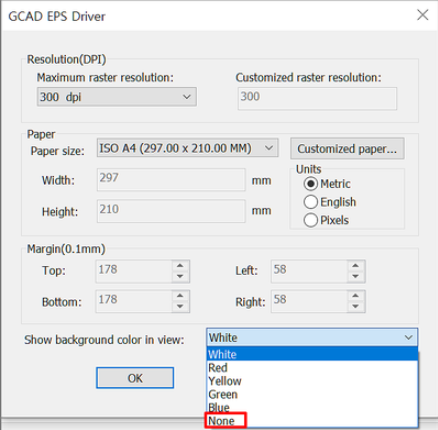This screenshot has height=430, width=438.
Task: Expand the Paper size combo box
Action: 188,148
